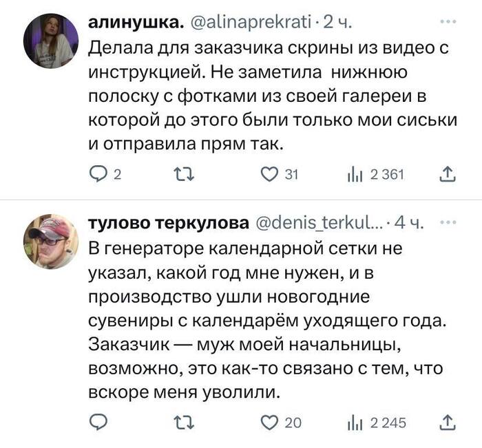
Task: Open алинушка display name profile link
Action: point(136,23)
